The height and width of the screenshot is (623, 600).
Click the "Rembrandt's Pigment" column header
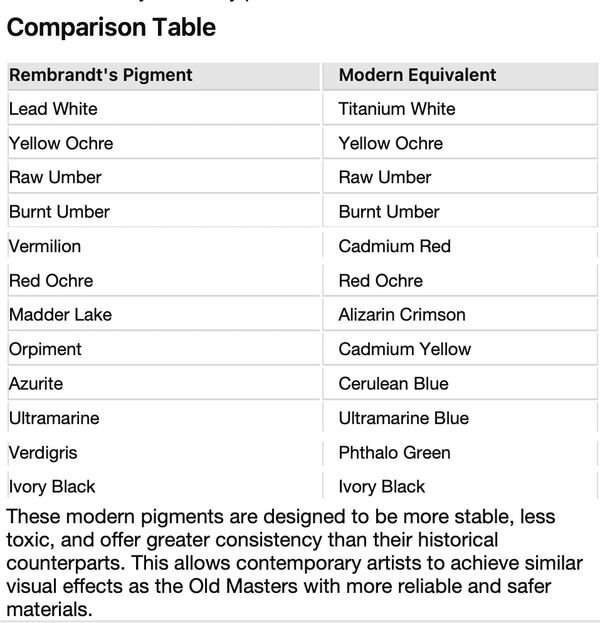coord(101,75)
